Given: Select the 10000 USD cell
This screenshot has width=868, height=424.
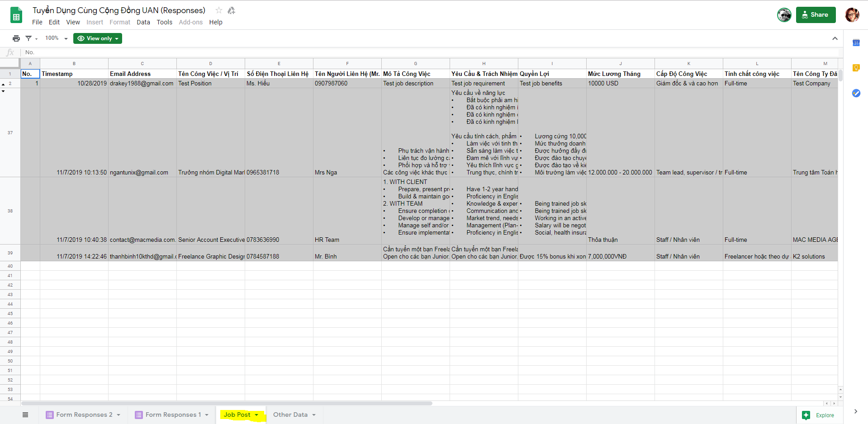Looking at the screenshot, I should coord(621,83).
